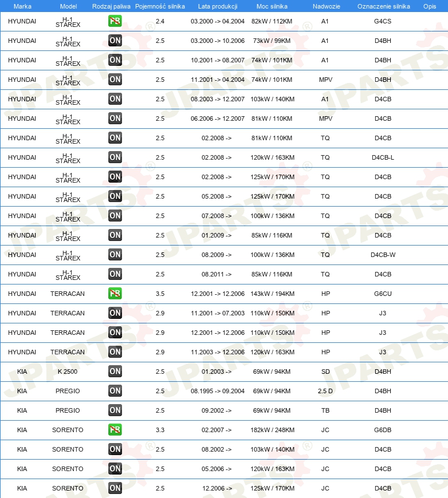Click the Marka column header
Viewport: 448px width, 498px height.
22,6
